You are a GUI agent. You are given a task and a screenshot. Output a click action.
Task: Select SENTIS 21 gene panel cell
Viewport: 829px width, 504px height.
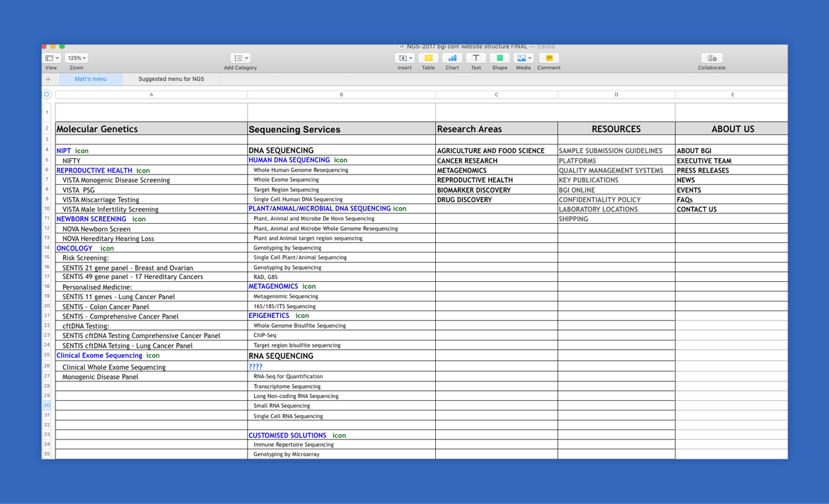pyautogui.click(x=152, y=268)
